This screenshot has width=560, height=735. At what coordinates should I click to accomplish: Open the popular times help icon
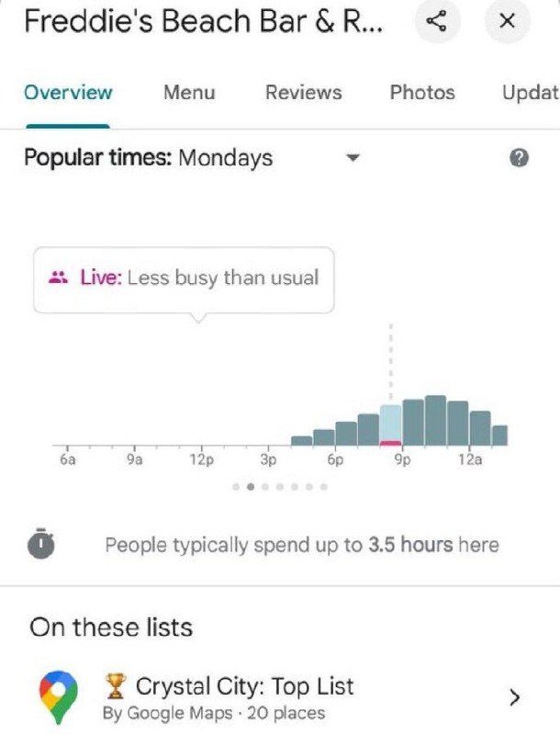[519, 158]
